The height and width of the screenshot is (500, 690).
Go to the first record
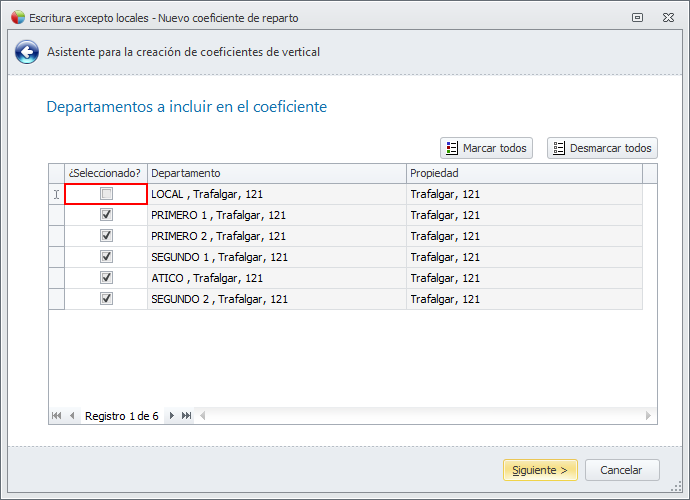tap(57, 416)
